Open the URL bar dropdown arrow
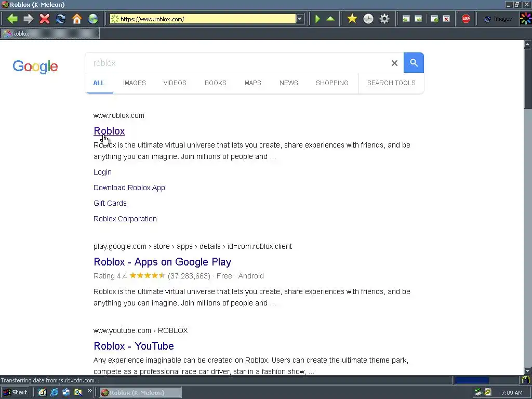The image size is (532, 399). coord(300,19)
